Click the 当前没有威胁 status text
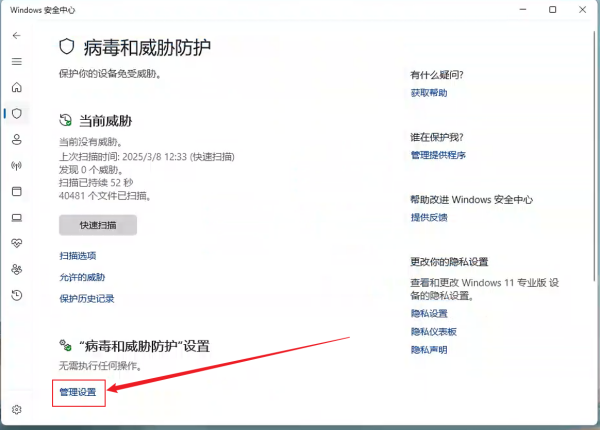600x430 pixels. coord(91,142)
